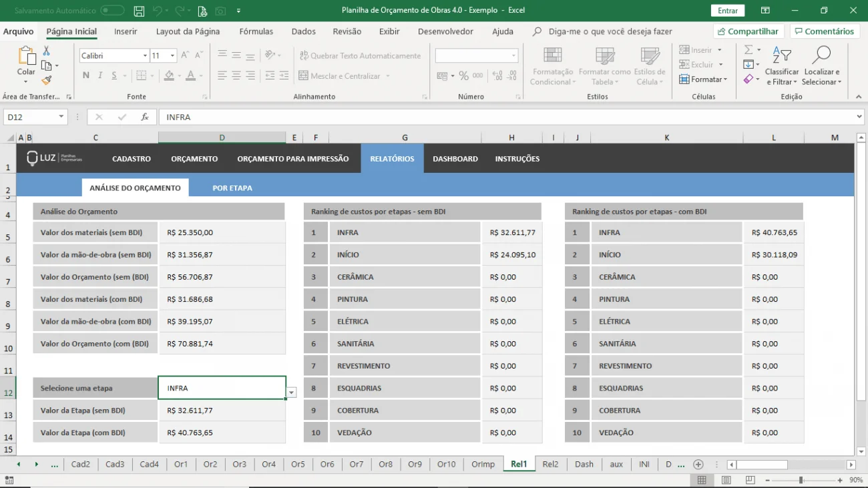The image size is (868, 488).
Task: Click the percent style icon
Action: click(x=463, y=75)
